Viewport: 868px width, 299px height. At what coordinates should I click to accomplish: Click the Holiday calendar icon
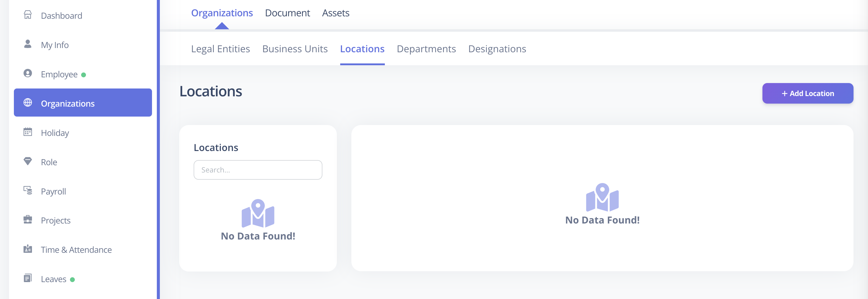tap(28, 132)
